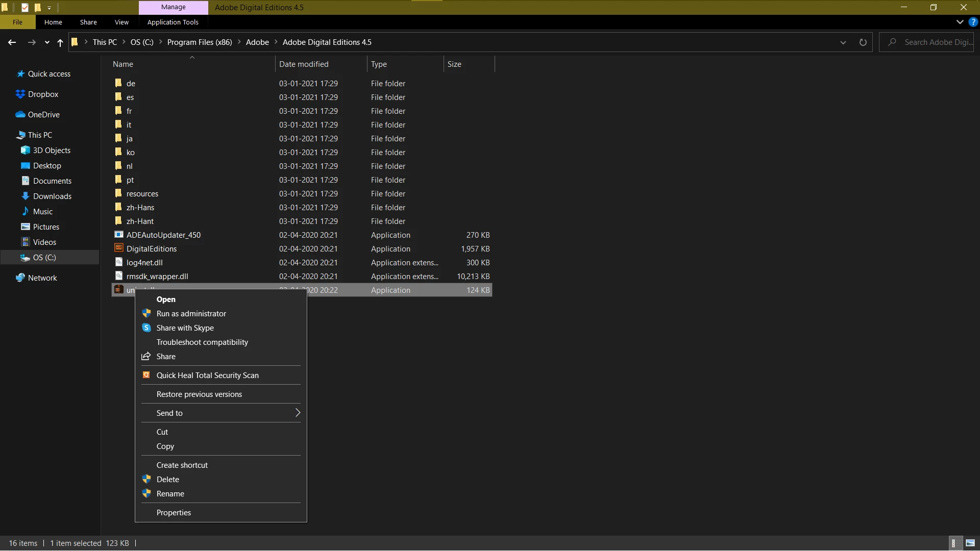Switch to Large icons view in status bar
980x551 pixels.
(x=970, y=543)
